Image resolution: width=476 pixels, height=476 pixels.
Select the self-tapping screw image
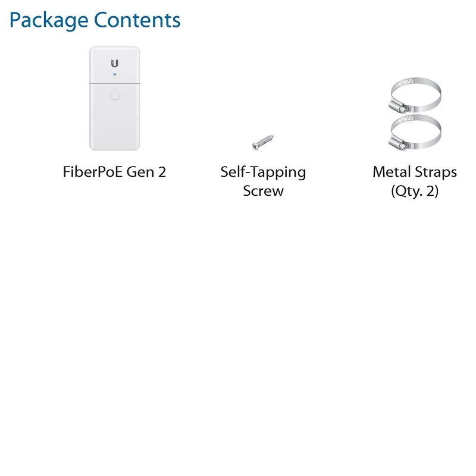pos(263,142)
